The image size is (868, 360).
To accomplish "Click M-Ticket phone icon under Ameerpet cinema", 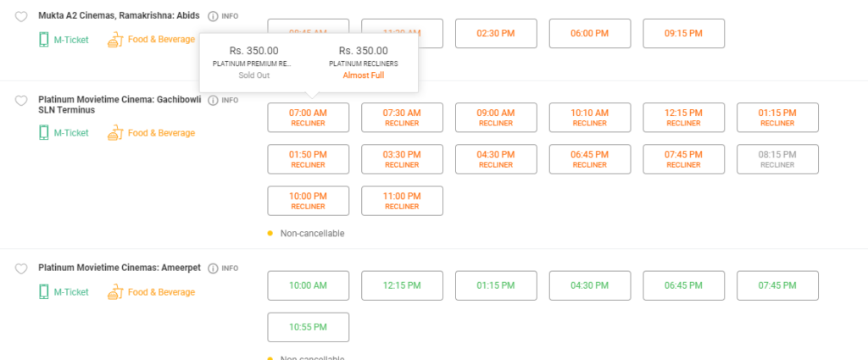I will [44, 292].
